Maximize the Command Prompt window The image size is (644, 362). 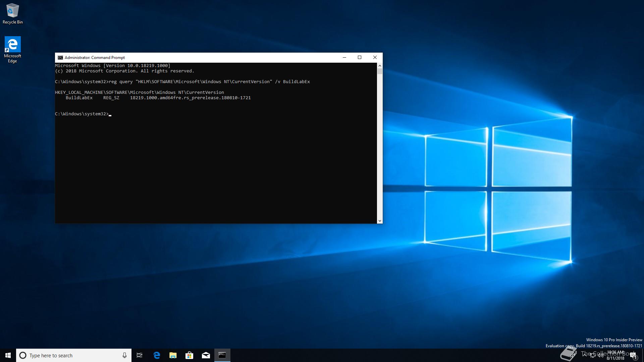pyautogui.click(x=360, y=57)
